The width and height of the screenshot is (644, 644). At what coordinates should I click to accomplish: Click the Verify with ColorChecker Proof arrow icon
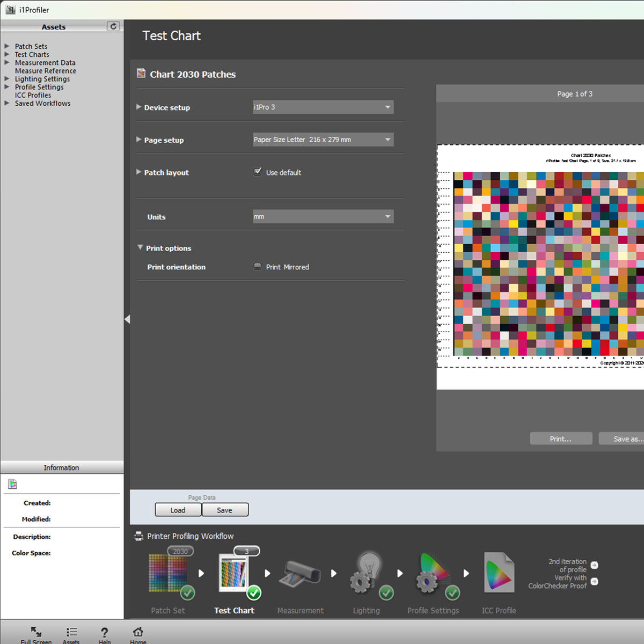595,582
